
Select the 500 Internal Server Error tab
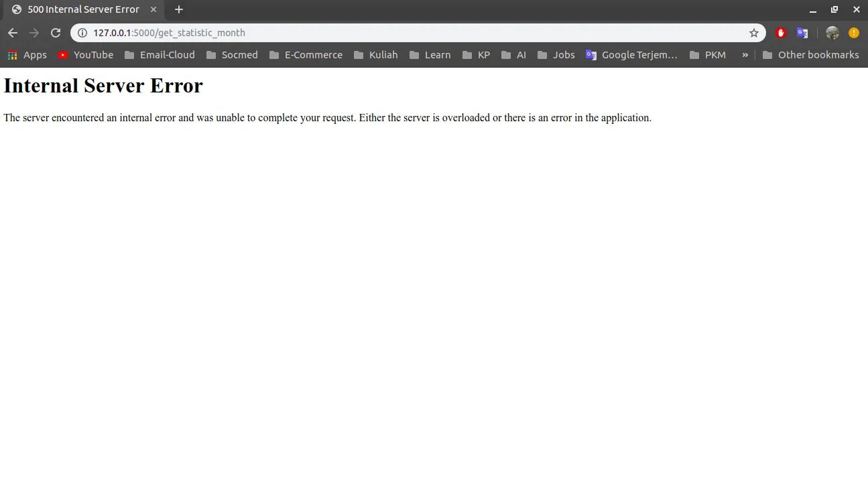tap(84, 9)
